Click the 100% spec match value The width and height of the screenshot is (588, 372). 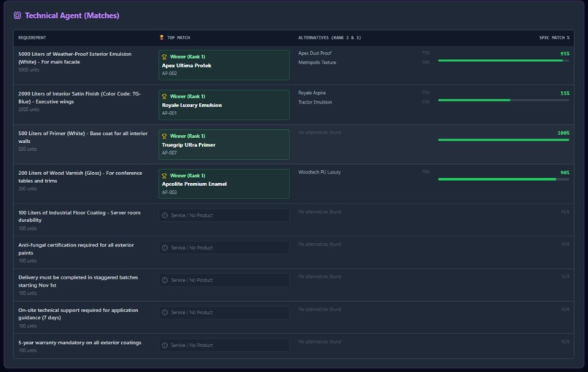[563, 133]
